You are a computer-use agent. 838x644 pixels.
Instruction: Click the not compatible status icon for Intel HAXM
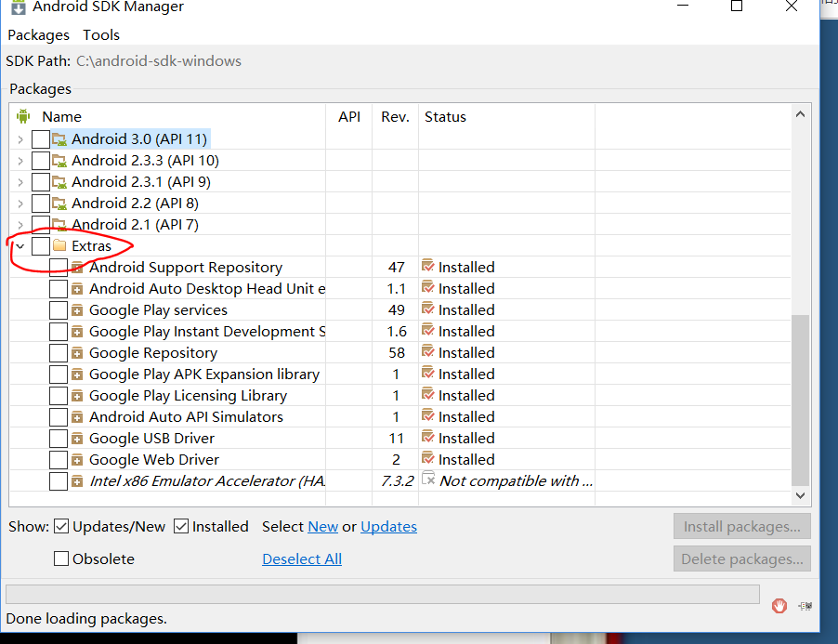pyautogui.click(x=428, y=479)
